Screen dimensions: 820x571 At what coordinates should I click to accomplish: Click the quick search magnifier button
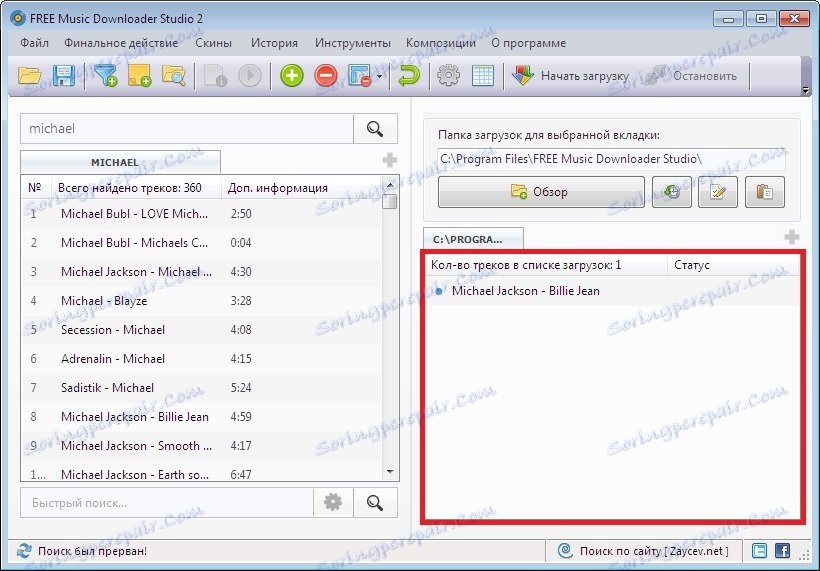pos(375,503)
